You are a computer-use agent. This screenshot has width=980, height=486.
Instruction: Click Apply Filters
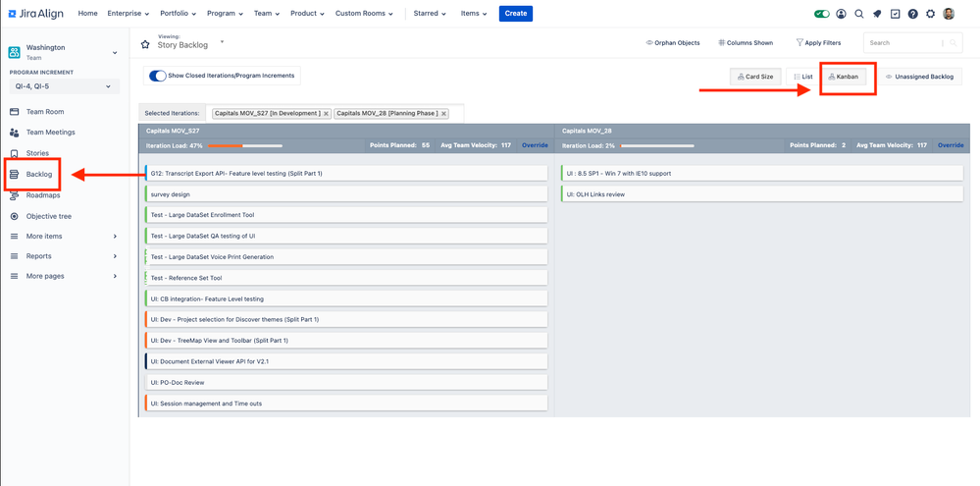point(818,43)
